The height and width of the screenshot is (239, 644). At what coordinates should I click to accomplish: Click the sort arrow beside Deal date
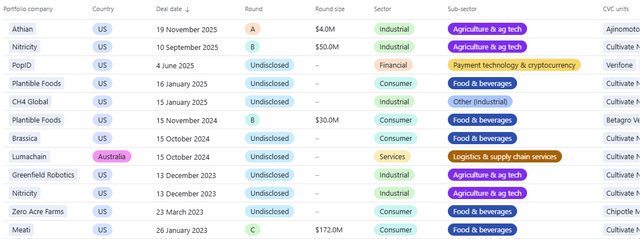tap(187, 9)
